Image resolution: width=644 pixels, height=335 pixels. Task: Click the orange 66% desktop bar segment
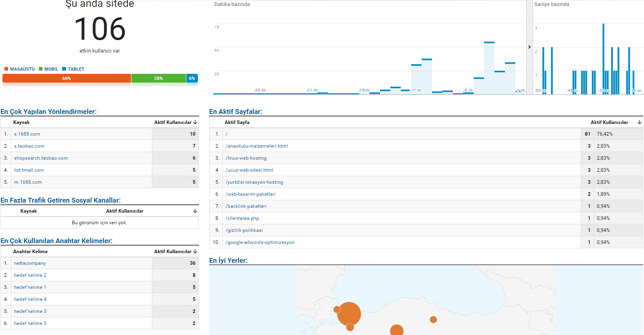pos(67,78)
